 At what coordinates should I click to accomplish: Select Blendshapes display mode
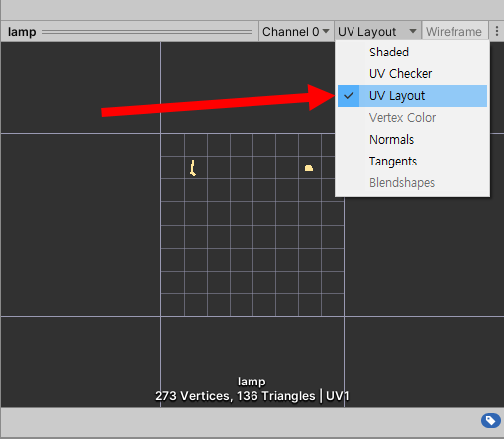click(412, 183)
